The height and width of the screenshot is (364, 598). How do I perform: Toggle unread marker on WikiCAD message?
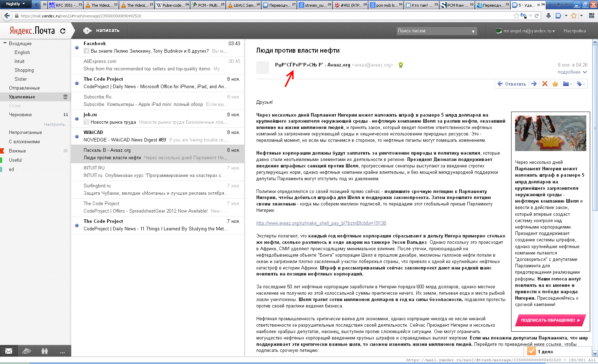point(77,136)
